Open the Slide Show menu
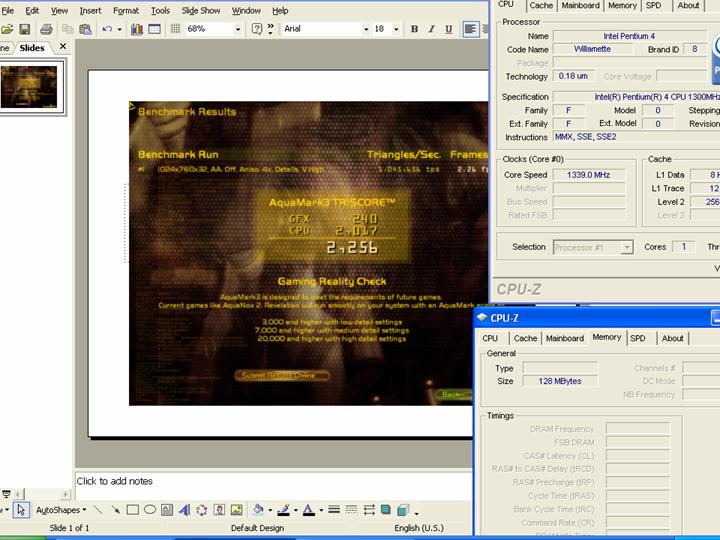 point(201,10)
